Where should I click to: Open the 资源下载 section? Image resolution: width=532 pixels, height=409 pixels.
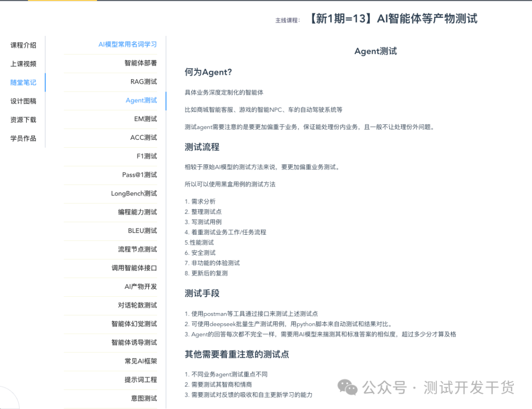pyautogui.click(x=22, y=120)
